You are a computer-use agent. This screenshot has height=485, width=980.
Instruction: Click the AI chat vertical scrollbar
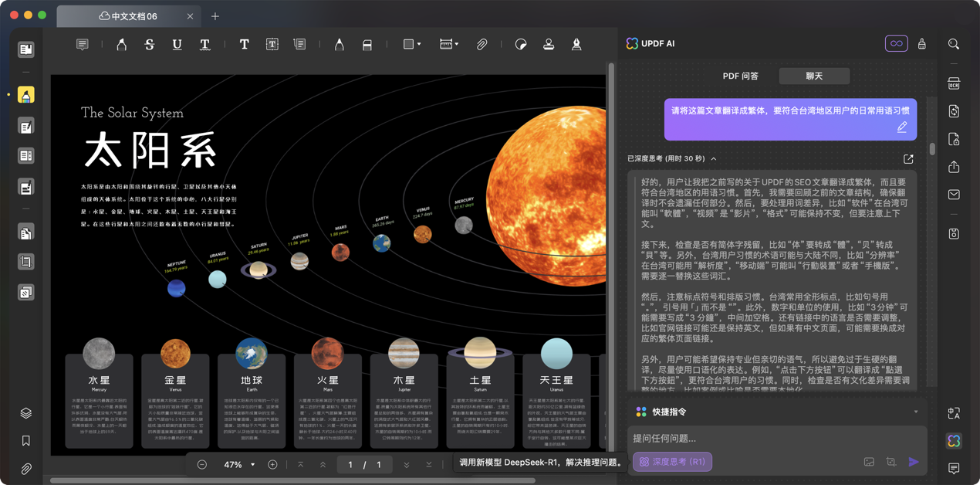point(932,148)
